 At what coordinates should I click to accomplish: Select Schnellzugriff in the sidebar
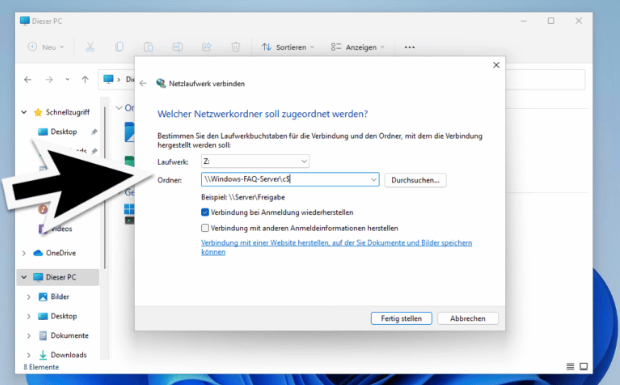[67, 112]
